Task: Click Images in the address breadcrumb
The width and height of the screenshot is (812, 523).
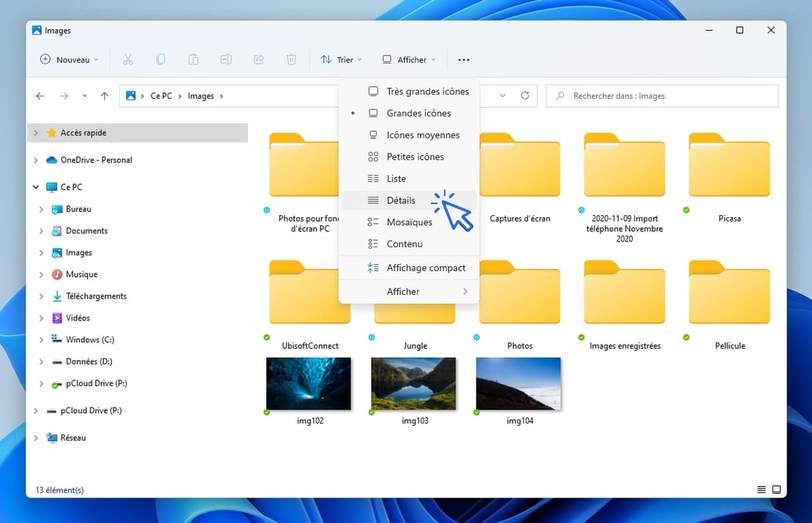Action: [x=200, y=96]
